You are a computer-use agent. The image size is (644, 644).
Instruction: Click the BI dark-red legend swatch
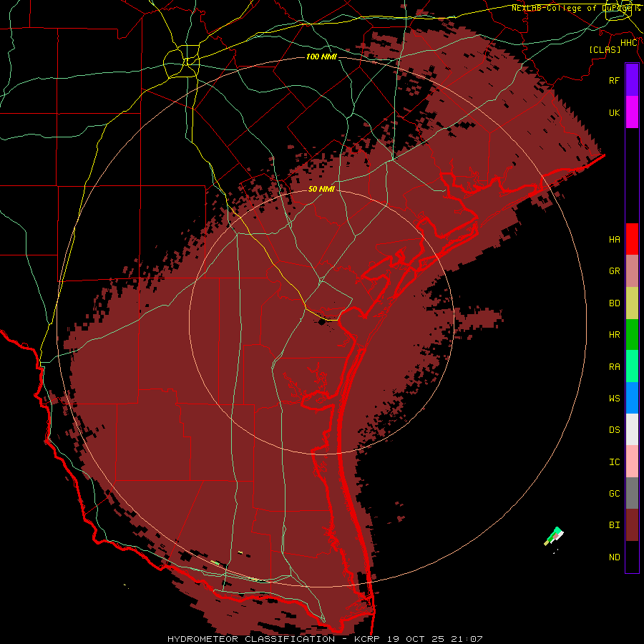[x=632, y=525]
